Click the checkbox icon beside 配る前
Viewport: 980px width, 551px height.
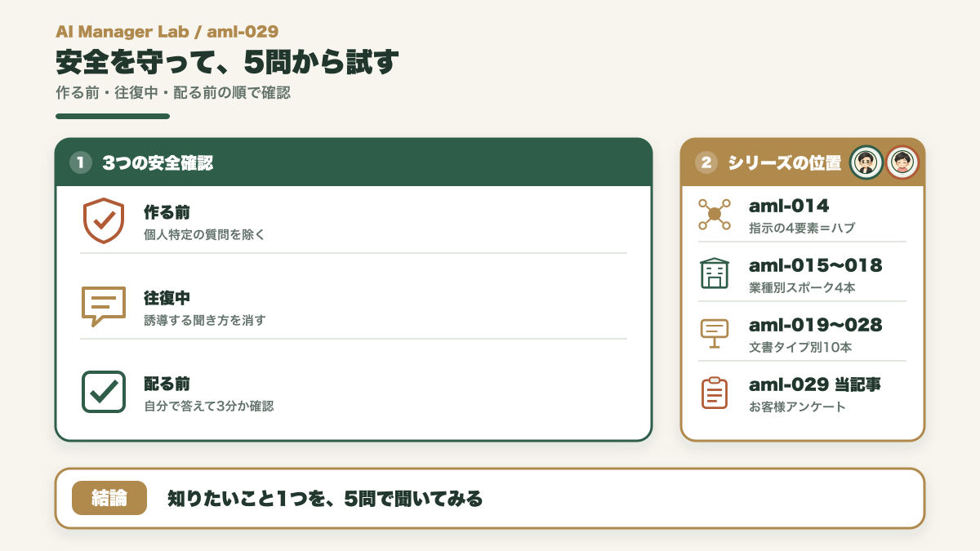[104, 392]
